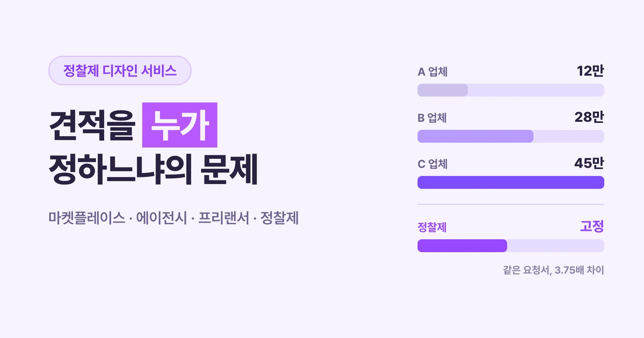Click the 45만 price value
This screenshot has width=644, height=338.
tap(590, 164)
